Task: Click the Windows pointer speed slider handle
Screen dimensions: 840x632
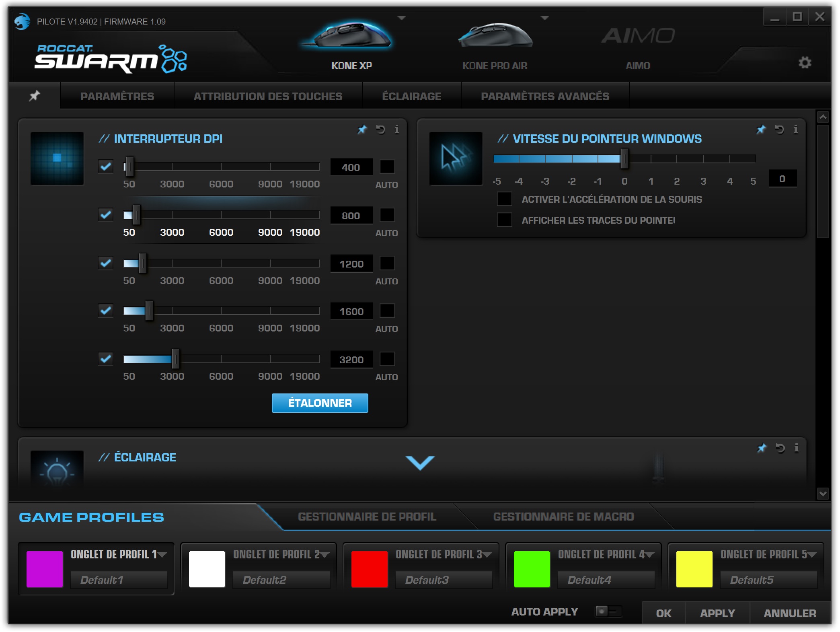Action: (x=624, y=159)
